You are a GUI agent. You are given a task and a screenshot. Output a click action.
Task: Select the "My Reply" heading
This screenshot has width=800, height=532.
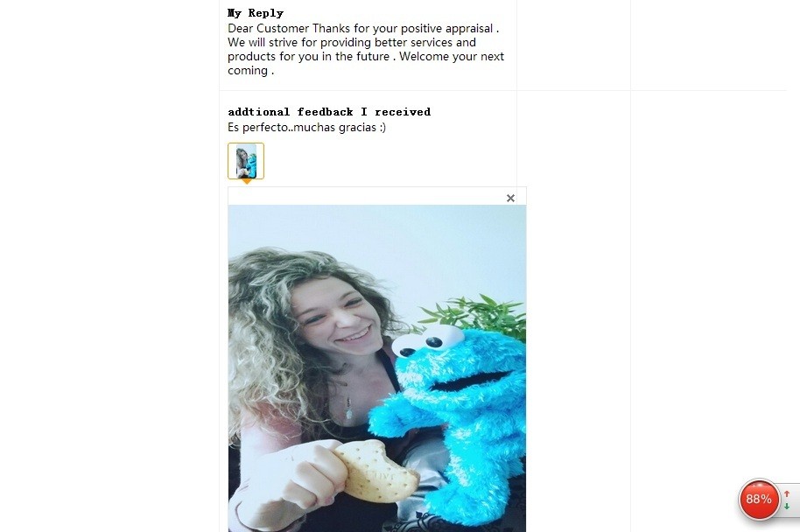tap(256, 13)
